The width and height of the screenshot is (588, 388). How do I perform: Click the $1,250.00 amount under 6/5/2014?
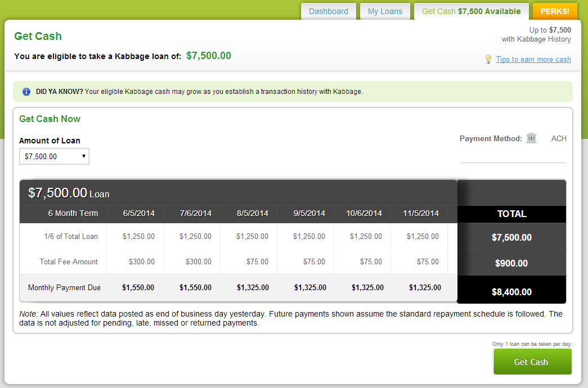(138, 237)
